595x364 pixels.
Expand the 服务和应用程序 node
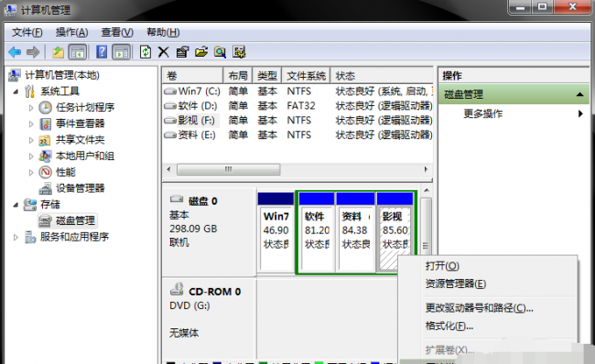pyautogui.click(x=16, y=238)
